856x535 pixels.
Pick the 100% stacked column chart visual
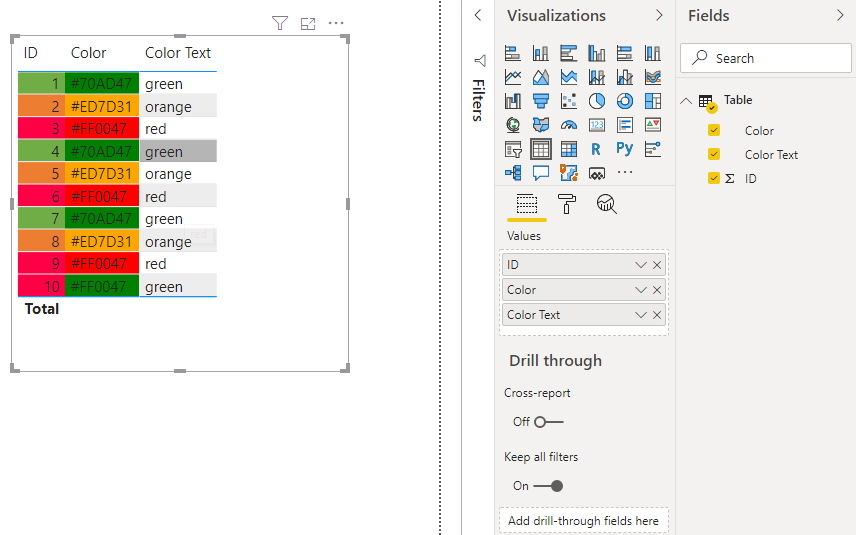click(653, 53)
